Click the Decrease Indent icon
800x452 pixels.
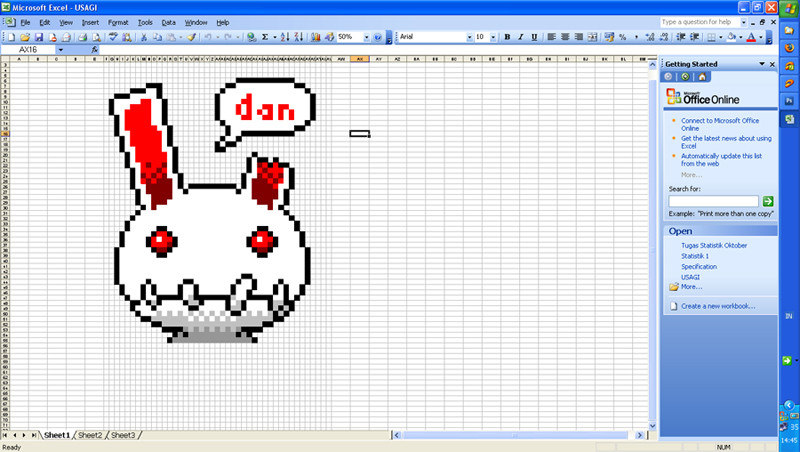681,37
